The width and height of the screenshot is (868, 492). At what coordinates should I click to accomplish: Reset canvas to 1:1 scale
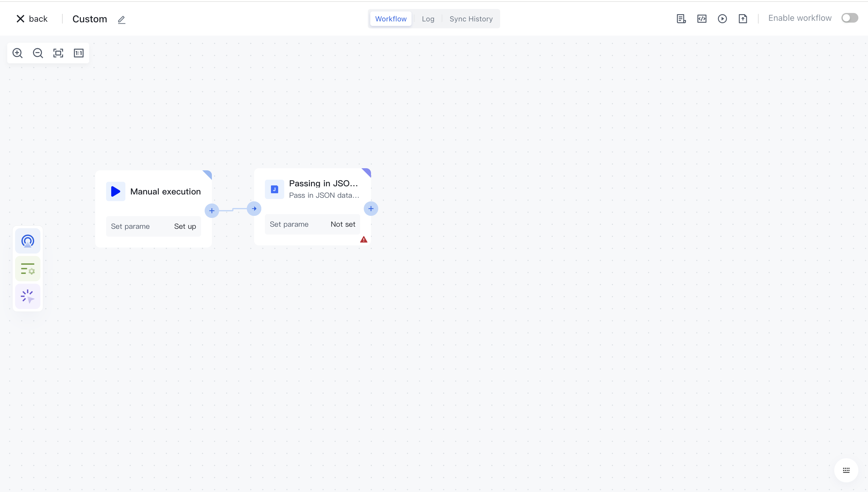point(79,53)
